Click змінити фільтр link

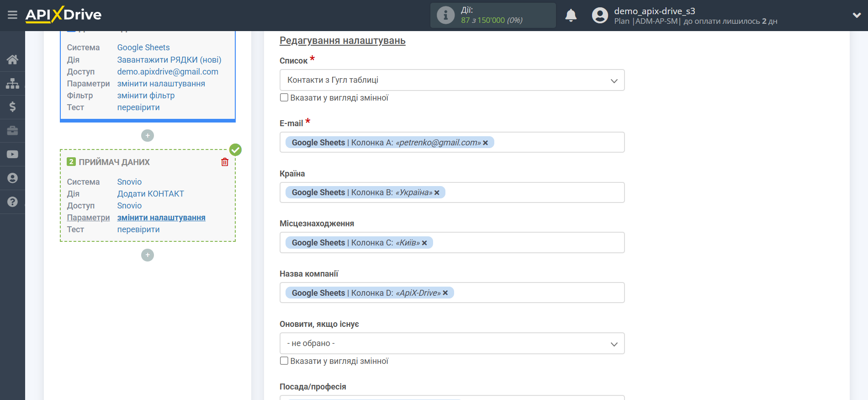pos(146,96)
